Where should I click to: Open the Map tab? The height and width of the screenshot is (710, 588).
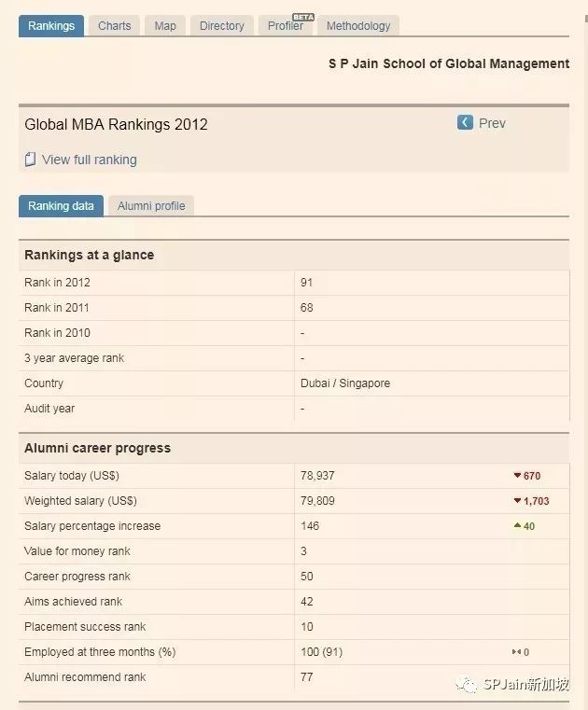pyautogui.click(x=165, y=26)
